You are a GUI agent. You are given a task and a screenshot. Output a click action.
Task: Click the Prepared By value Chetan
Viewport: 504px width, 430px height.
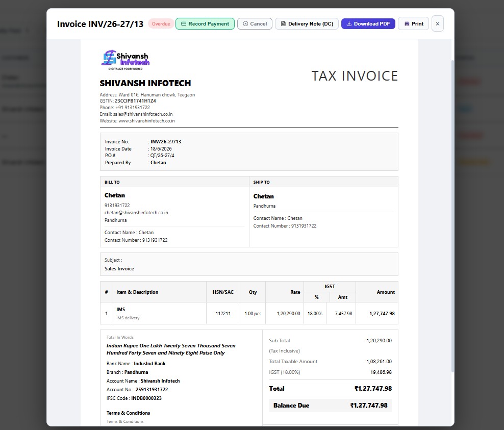(x=159, y=163)
